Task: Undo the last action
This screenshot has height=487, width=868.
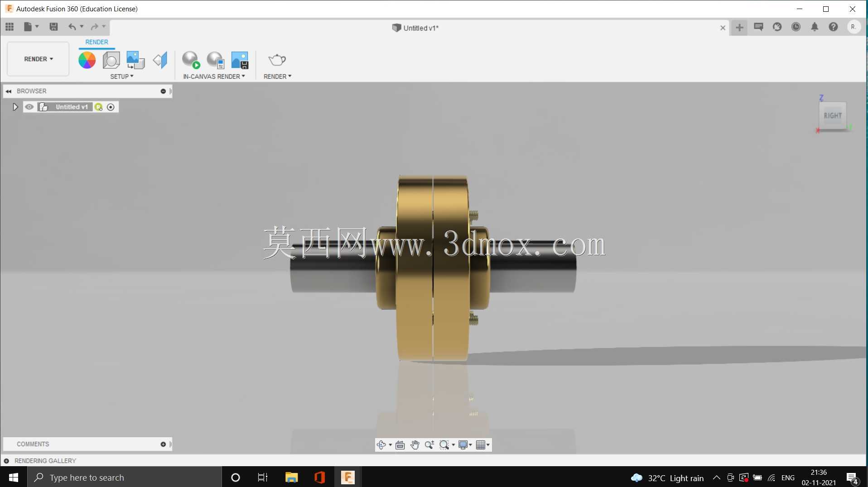Action: click(x=72, y=27)
